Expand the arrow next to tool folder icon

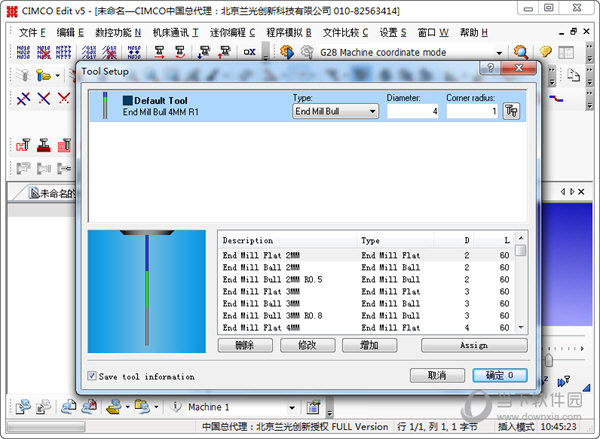(57, 75)
